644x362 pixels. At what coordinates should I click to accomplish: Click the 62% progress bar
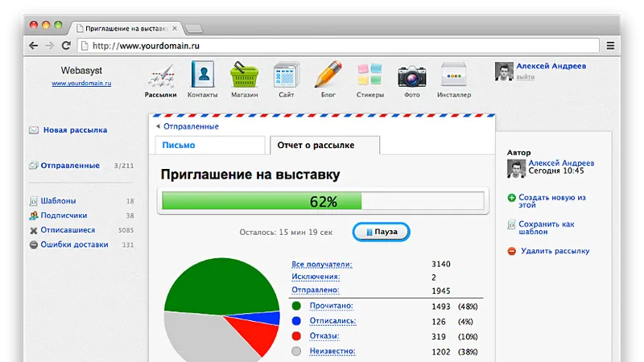(x=323, y=201)
